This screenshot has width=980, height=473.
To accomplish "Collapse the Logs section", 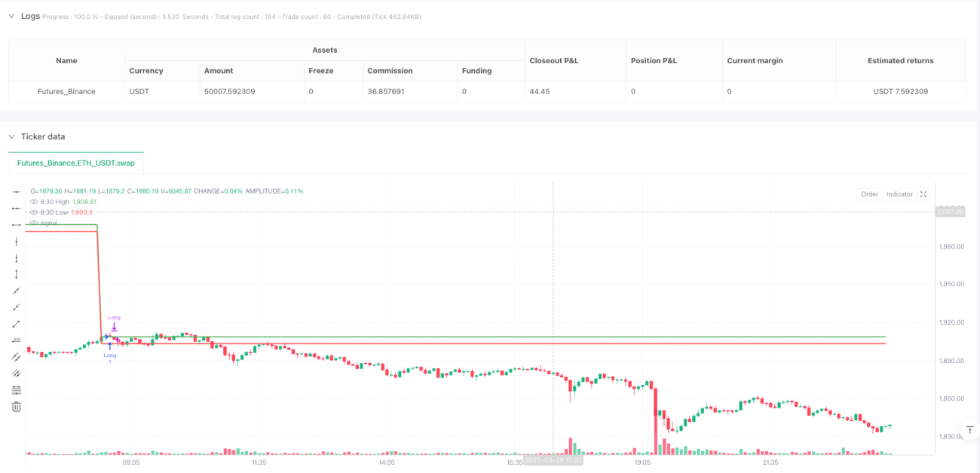I will pos(11,16).
